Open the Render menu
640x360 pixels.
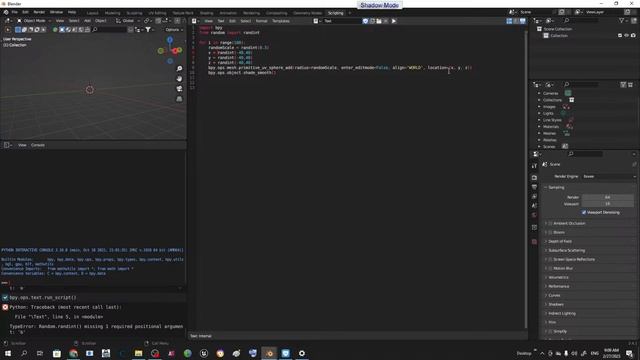click(39, 12)
